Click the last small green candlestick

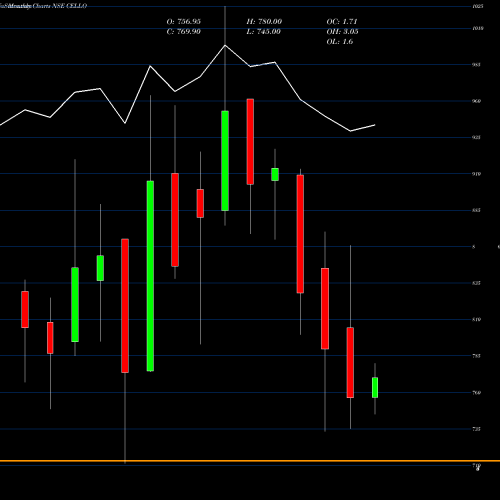[x=375, y=388]
